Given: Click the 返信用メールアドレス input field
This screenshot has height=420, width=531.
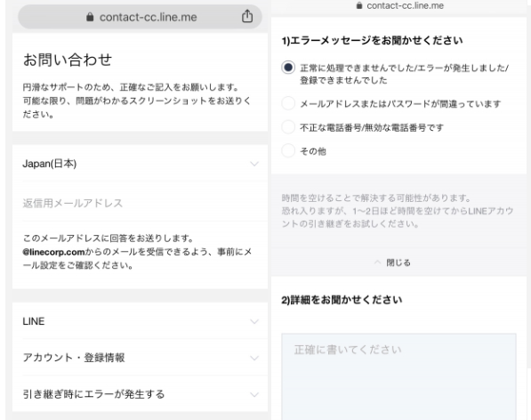Looking at the screenshot, I should [141, 203].
